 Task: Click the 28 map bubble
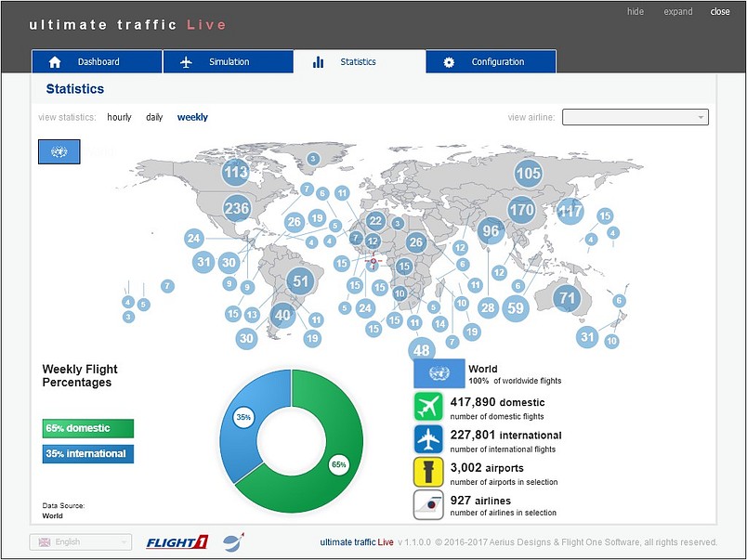coord(488,307)
